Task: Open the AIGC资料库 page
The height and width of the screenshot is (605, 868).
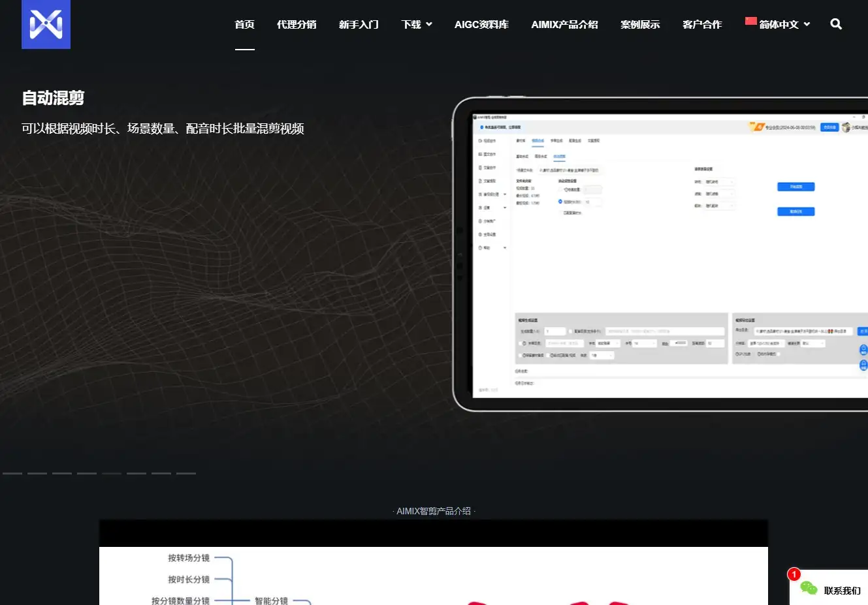Action: coord(481,25)
